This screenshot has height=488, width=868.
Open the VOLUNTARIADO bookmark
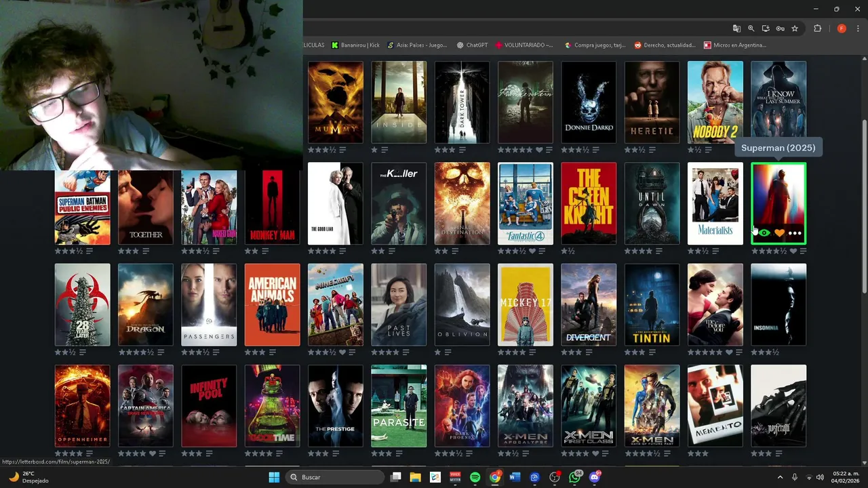click(x=525, y=45)
